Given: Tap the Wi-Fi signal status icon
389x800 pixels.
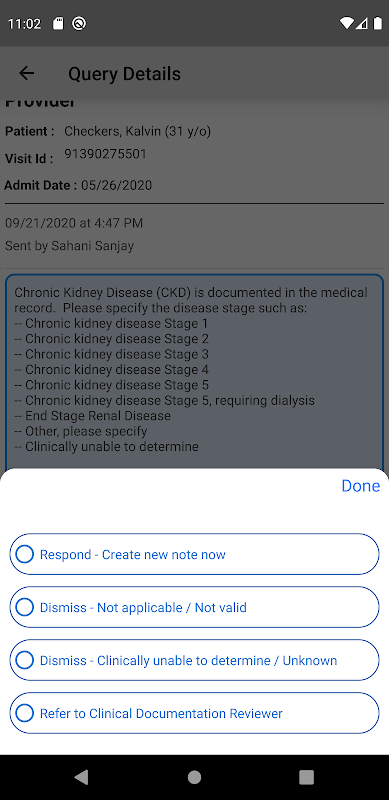Looking at the screenshot, I should [347, 23].
